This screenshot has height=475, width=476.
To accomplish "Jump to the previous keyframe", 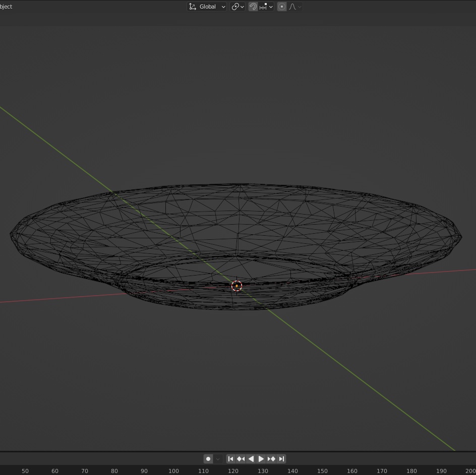I will point(241,459).
